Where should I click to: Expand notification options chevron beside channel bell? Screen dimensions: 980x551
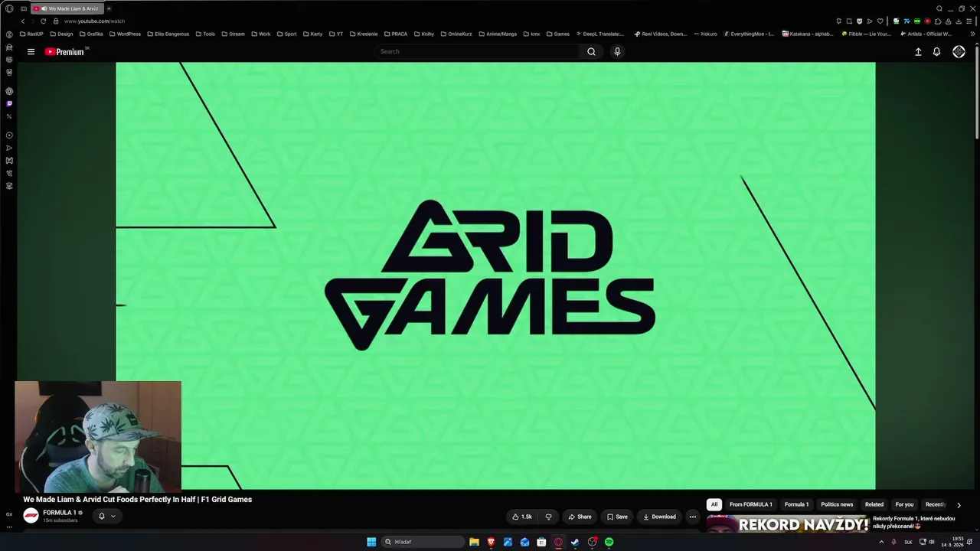tap(113, 516)
